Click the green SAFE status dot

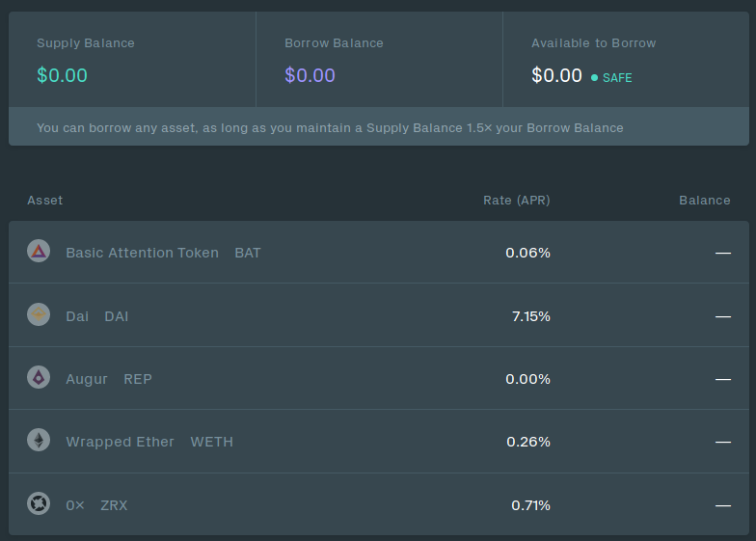coord(594,77)
